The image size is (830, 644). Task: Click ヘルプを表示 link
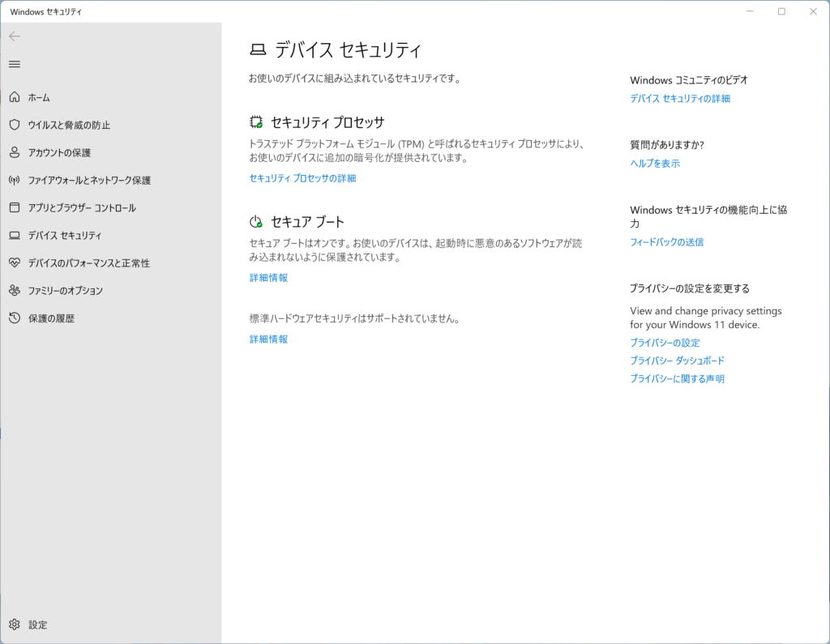click(655, 164)
